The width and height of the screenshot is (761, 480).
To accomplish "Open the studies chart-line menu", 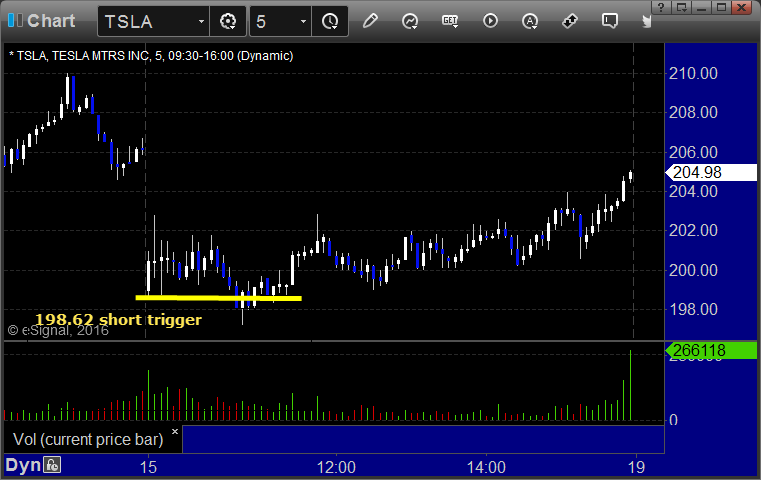I will pos(410,21).
